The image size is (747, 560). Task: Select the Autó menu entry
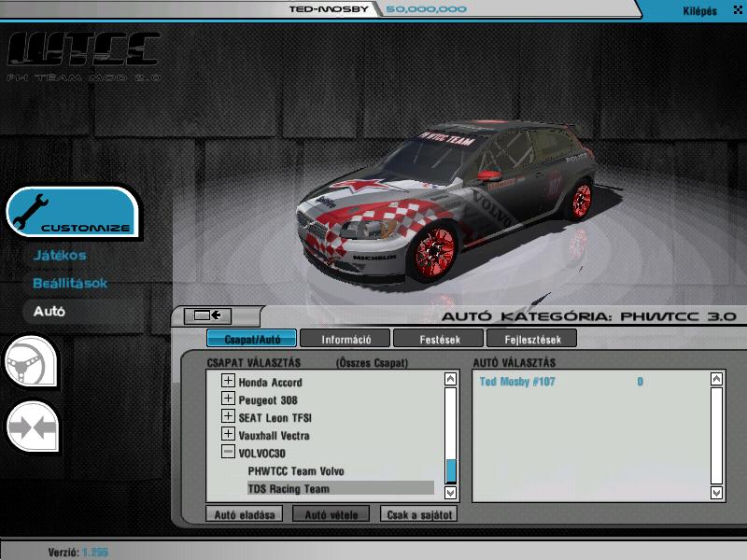(49, 312)
